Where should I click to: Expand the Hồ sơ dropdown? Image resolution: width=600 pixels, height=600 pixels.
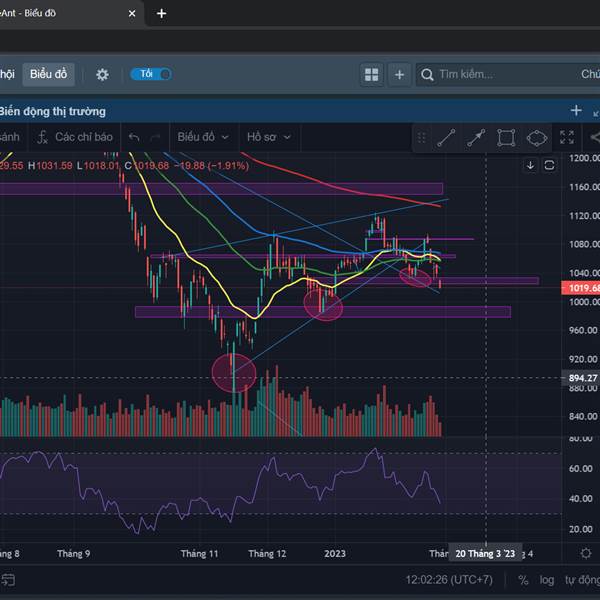point(269,137)
